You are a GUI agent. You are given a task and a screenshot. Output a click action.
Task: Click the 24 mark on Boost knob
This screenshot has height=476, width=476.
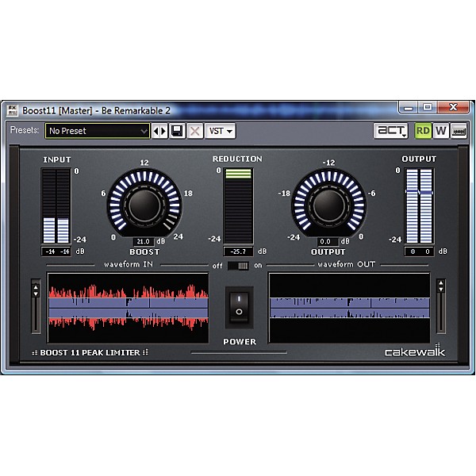click(x=178, y=236)
